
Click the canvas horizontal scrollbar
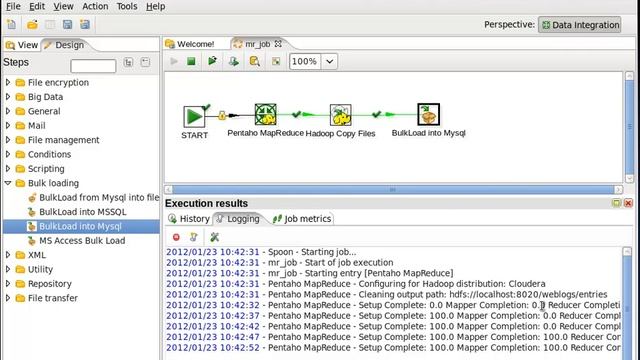(393, 190)
